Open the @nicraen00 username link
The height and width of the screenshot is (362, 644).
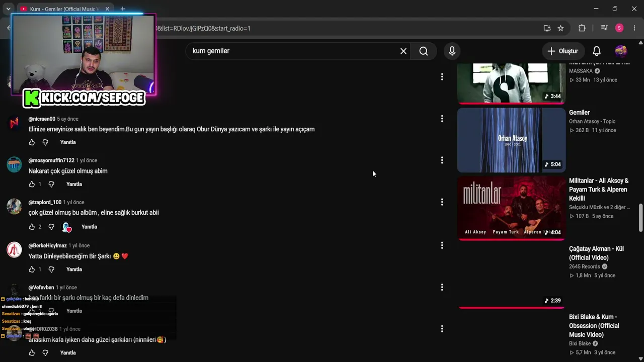click(42, 119)
